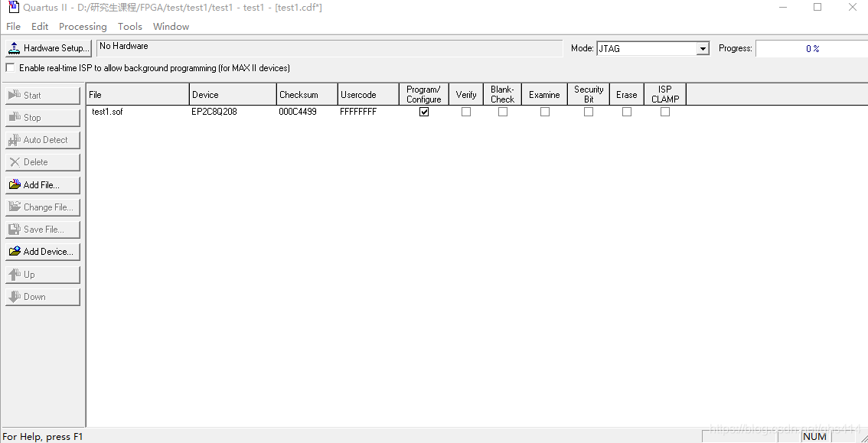This screenshot has height=443, width=868.
Task: Click the Save File button
Action: [43, 229]
